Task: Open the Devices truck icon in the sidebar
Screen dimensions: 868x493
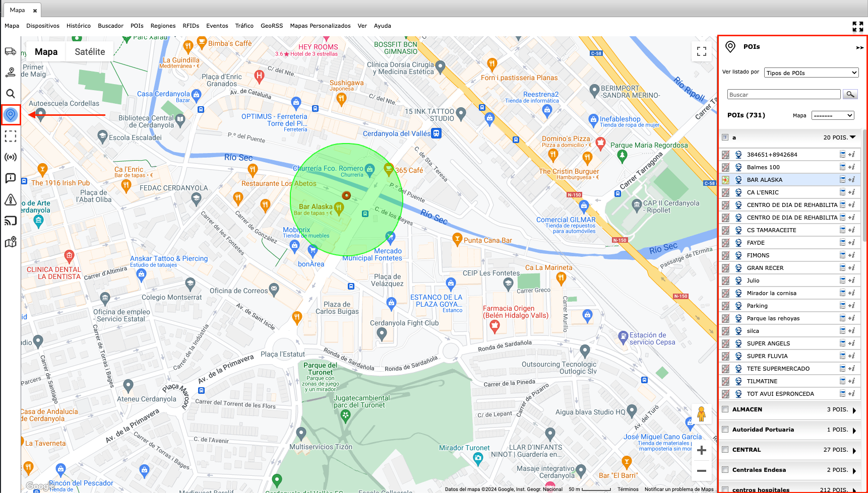Action: click(11, 51)
